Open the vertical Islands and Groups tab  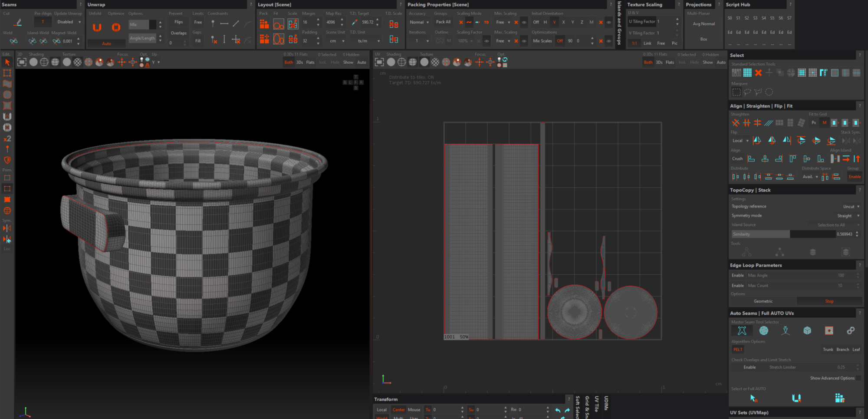[x=619, y=23]
